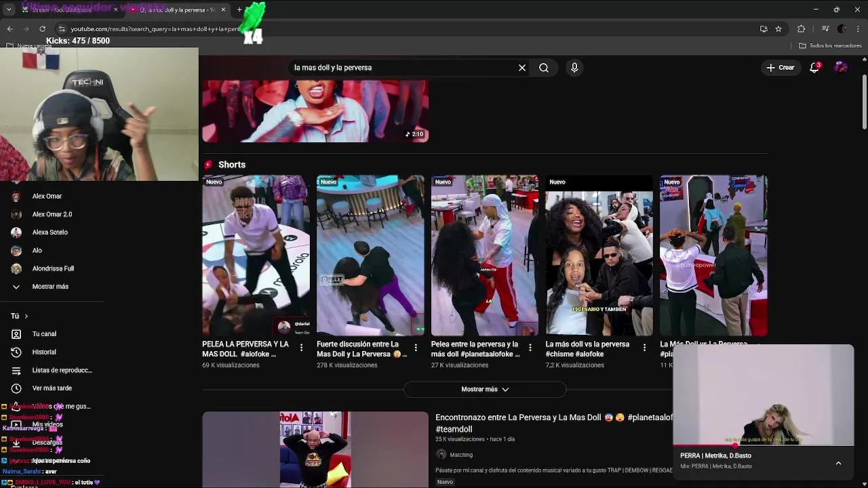Open options menu for PELEA LA PERVERSA Short

[x=301, y=348]
